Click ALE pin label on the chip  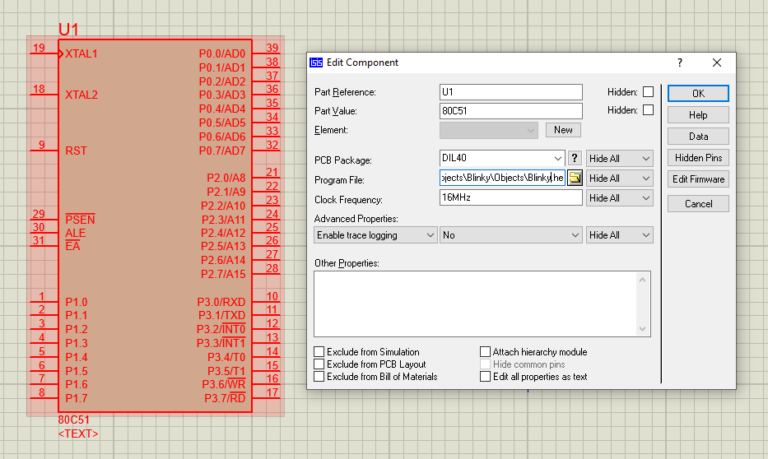point(75,233)
